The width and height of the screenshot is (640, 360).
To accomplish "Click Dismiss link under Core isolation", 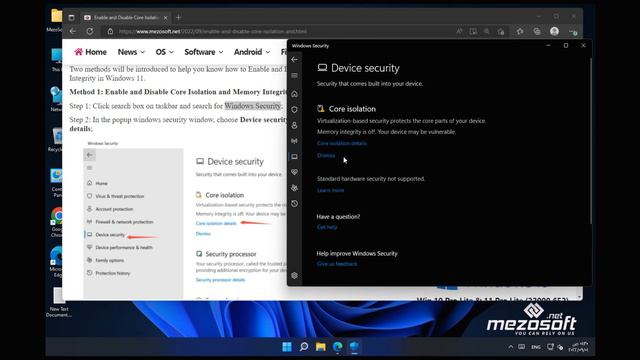I will click(x=326, y=155).
